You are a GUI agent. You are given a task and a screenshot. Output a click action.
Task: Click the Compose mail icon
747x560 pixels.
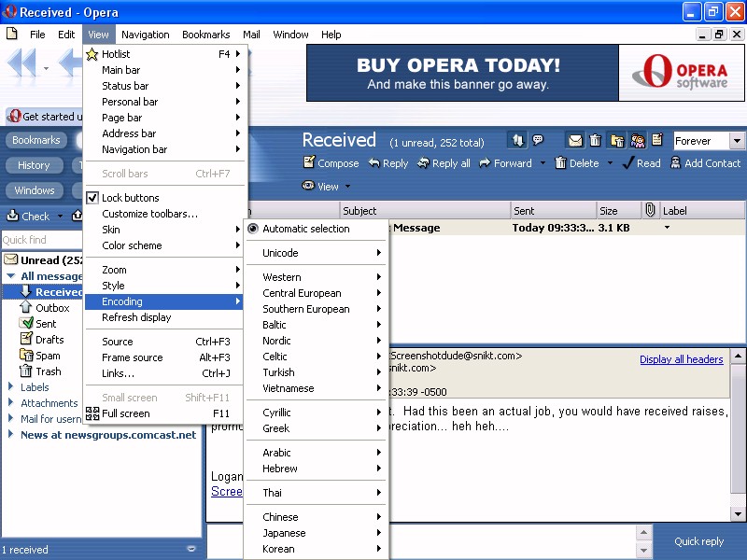click(309, 163)
